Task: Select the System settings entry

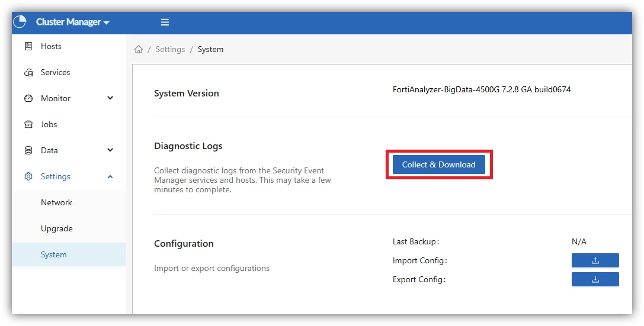Action: click(x=69, y=254)
